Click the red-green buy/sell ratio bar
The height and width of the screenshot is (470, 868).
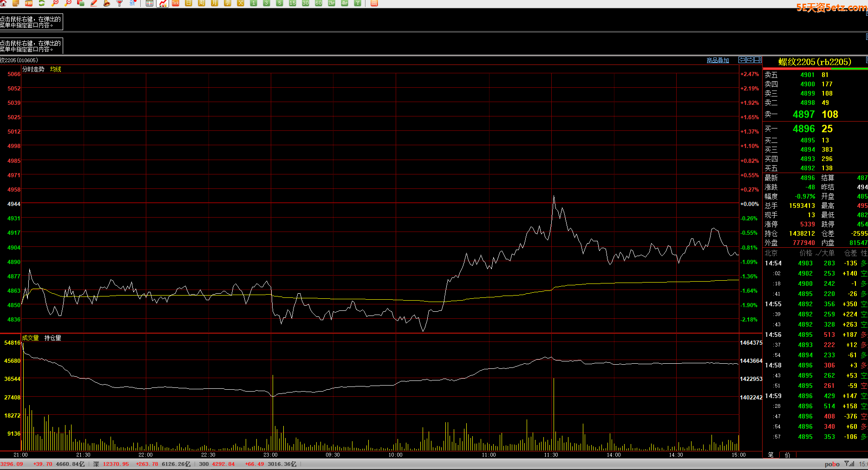pyautogui.click(x=815, y=69)
